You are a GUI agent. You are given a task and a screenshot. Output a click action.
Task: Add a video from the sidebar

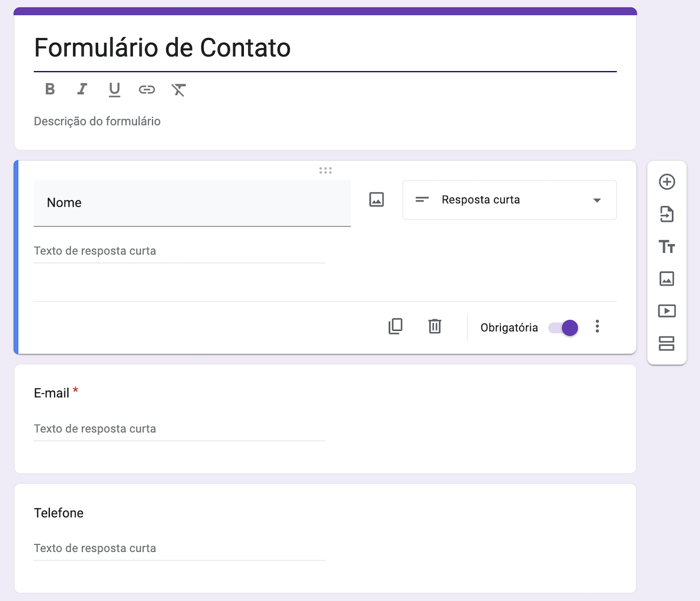click(x=667, y=311)
